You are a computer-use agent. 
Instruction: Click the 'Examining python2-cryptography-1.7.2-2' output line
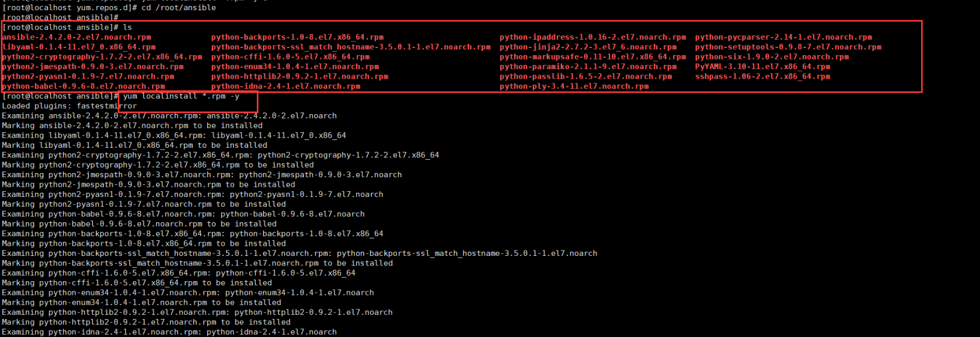[220, 155]
